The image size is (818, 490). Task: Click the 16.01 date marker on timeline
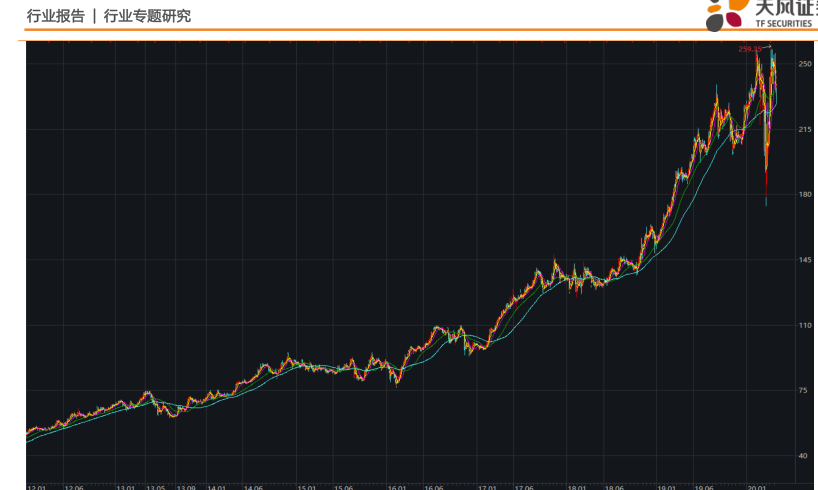(397, 487)
